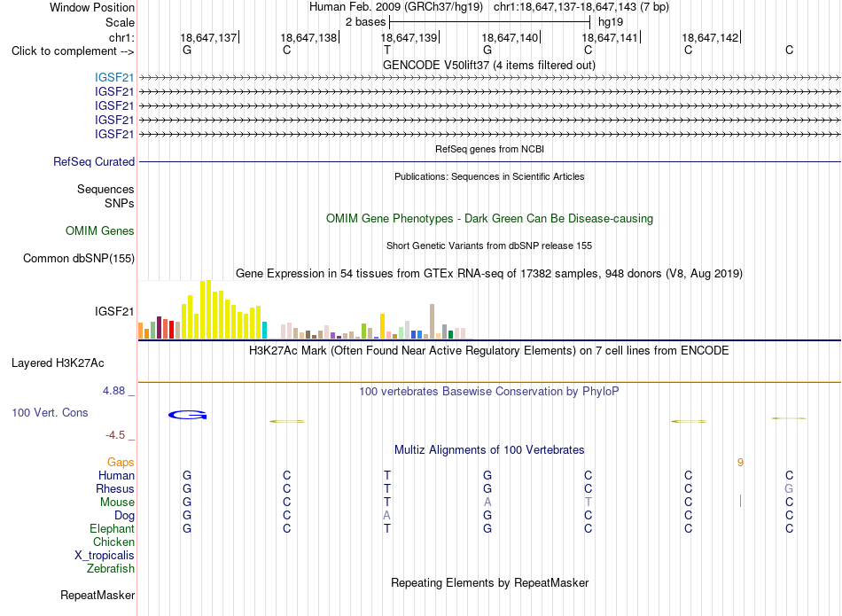The height and width of the screenshot is (616, 842).
Task: Click 'Click to complement -->' label
Action: coord(73,51)
